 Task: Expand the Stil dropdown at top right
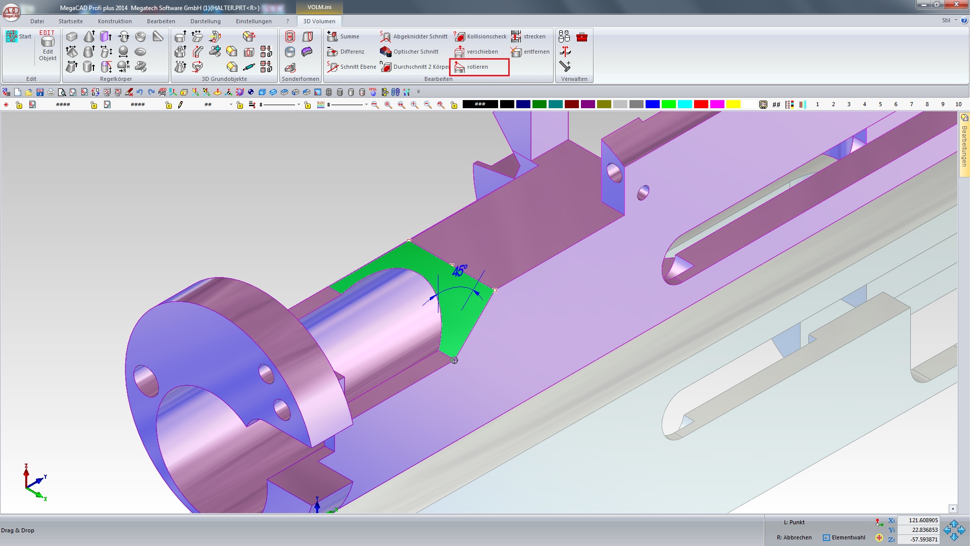coord(956,20)
